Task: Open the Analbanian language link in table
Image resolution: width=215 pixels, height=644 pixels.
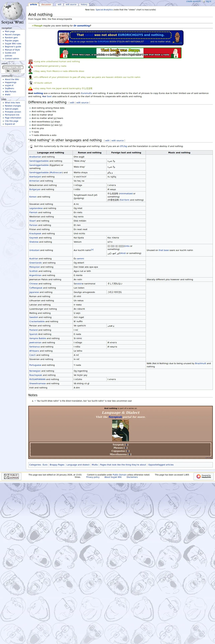Action: point(35,157)
